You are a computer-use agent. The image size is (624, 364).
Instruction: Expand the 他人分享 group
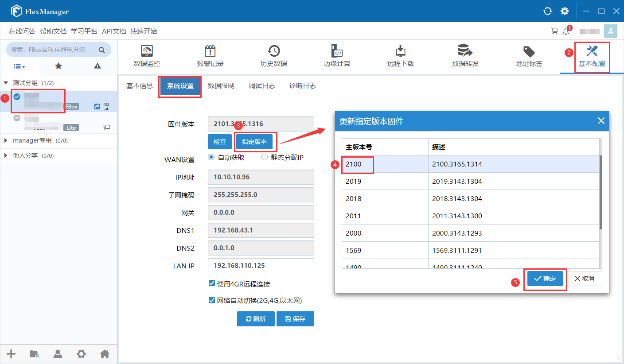[6, 155]
